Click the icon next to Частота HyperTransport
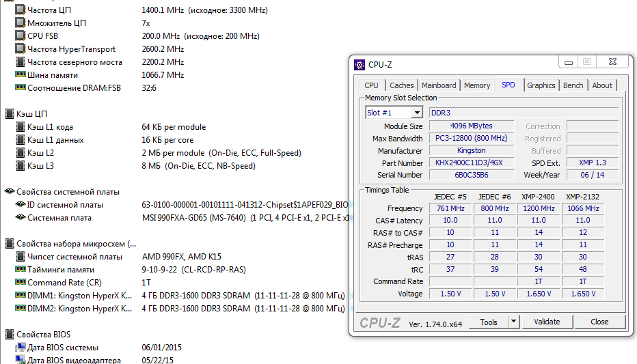This screenshot has width=637, height=364. tap(20, 48)
